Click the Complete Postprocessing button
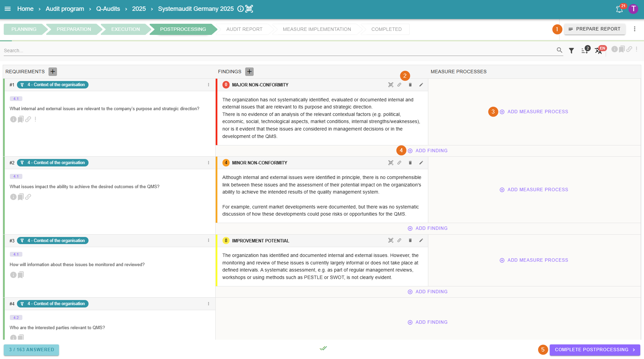The image size is (644, 359). pyautogui.click(x=594, y=350)
